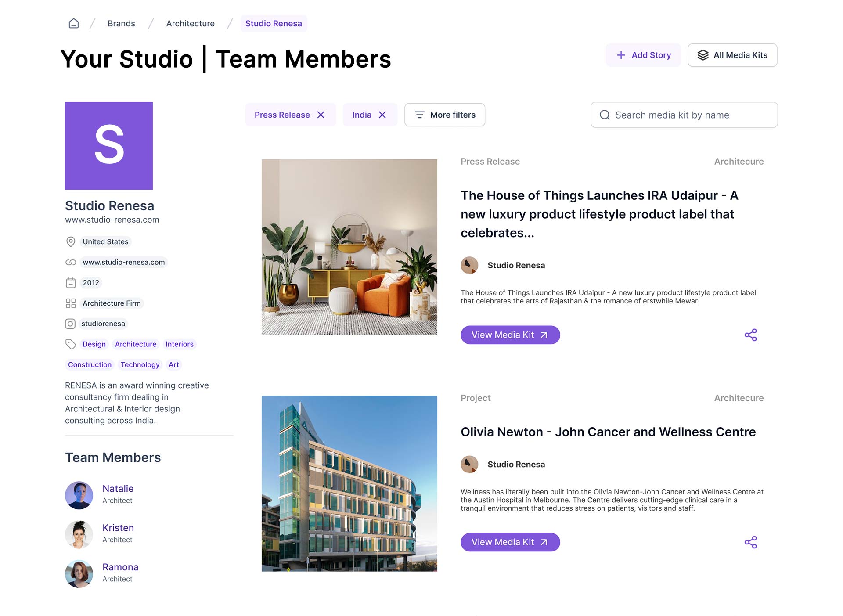Click the purple Studio Renesa logo swatch

pyautogui.click(x=108, y=145)
